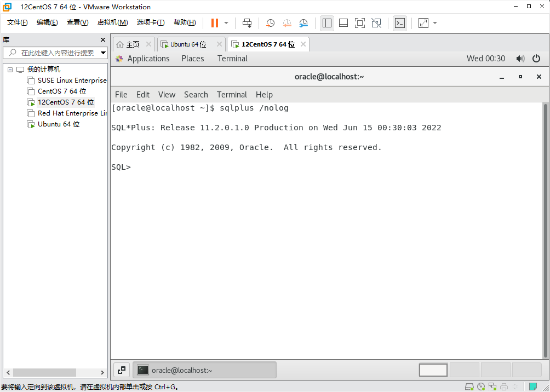
Task: Select SUSE Linux Enterprise VM
Action: pos(72,80)
